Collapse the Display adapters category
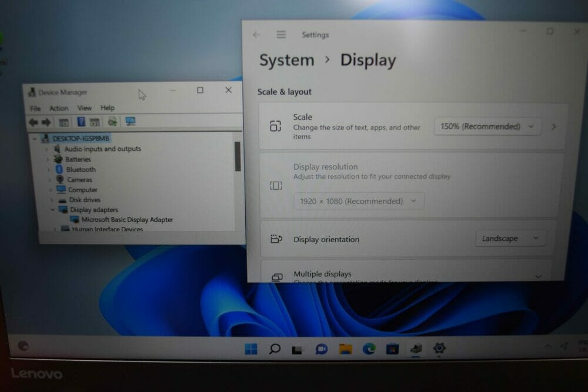The height and width of the screenshot is (392, 588). point(52,210)
